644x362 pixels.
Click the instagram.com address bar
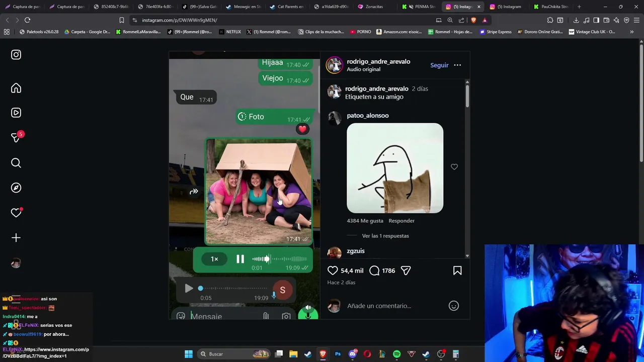click(282, 20)
